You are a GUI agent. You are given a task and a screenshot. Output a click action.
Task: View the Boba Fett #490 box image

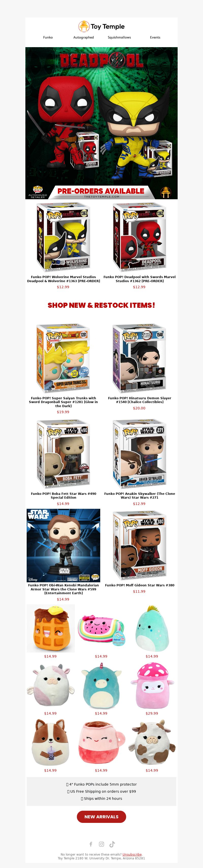(x=63, y=454)
